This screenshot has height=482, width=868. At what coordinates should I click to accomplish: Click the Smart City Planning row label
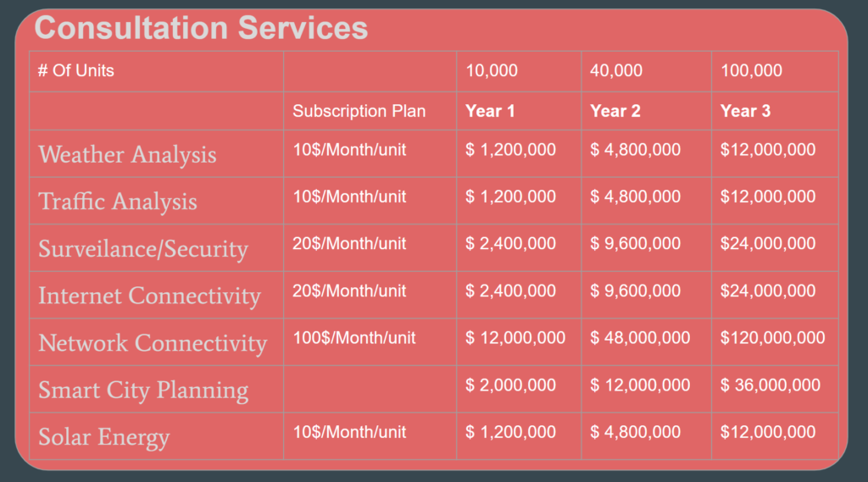143,391
